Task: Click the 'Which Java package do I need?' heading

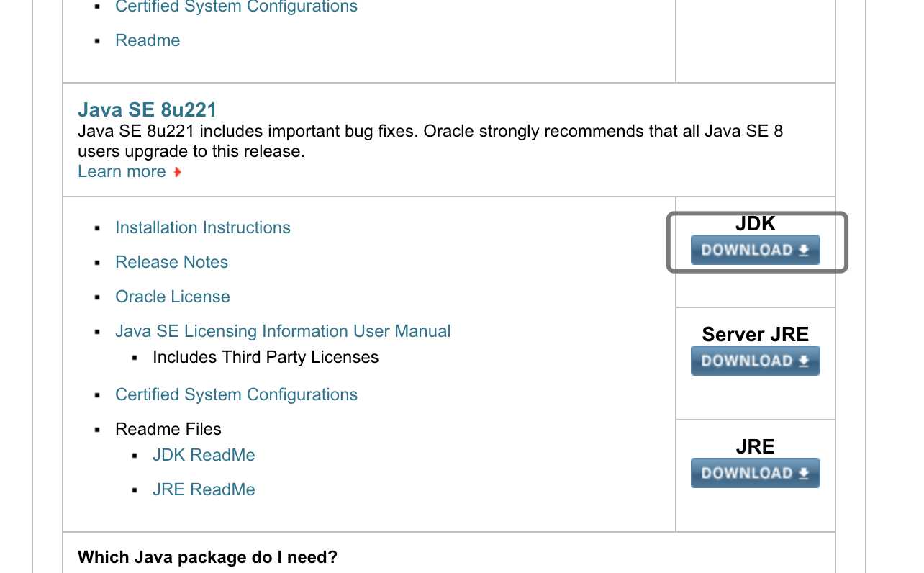Action: (x=207, y=557)
